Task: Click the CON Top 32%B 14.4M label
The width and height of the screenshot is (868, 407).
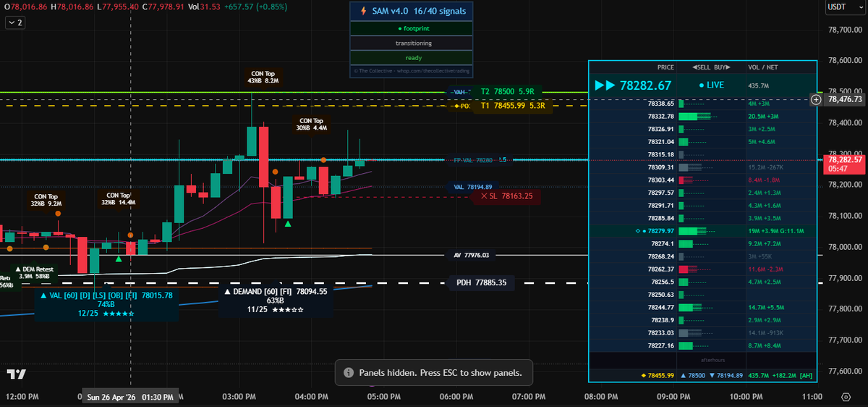Action: [x=118, y=199]
